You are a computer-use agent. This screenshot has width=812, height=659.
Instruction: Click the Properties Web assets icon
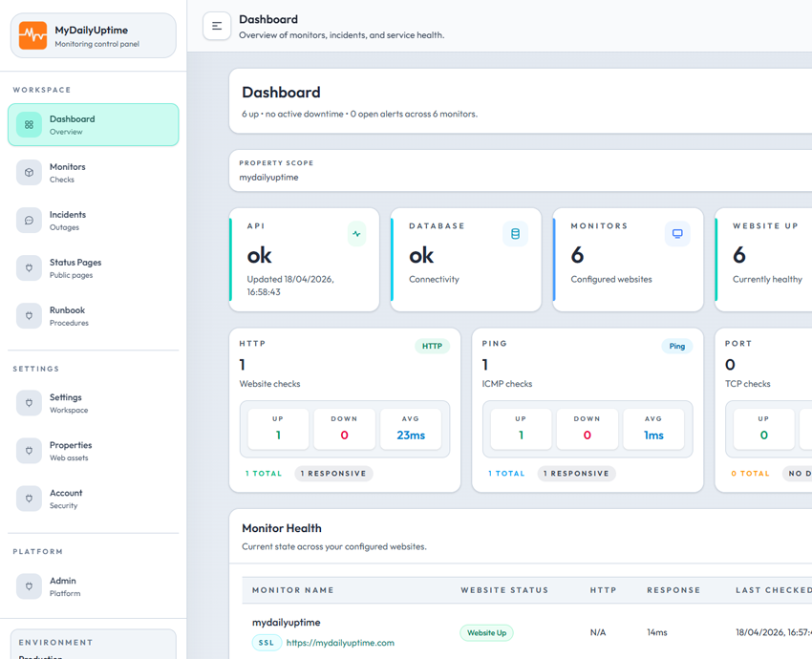pos(29,451)
